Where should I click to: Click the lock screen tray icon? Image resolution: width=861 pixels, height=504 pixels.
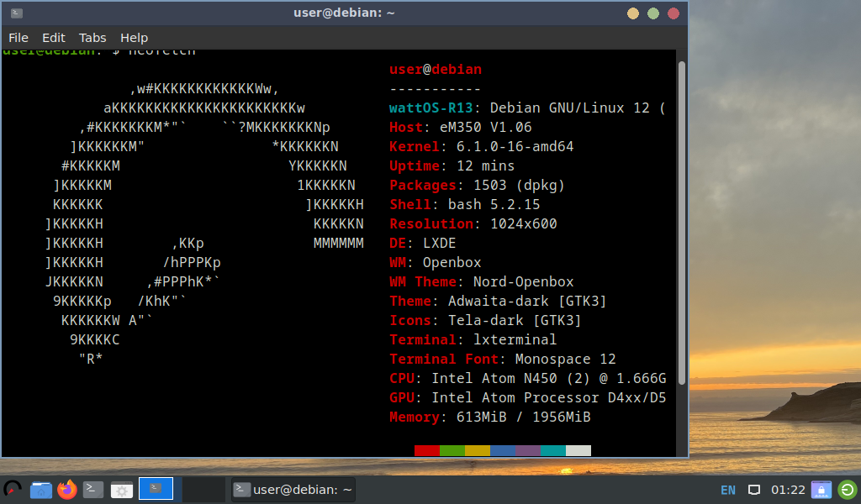821,490
